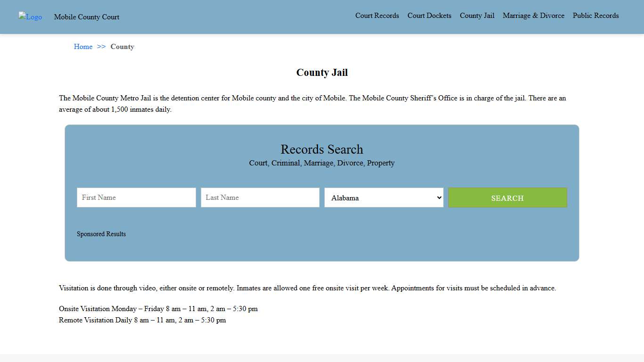Click the Logo image in the header
Screen dimensions: 644x362
coord(30,17)
